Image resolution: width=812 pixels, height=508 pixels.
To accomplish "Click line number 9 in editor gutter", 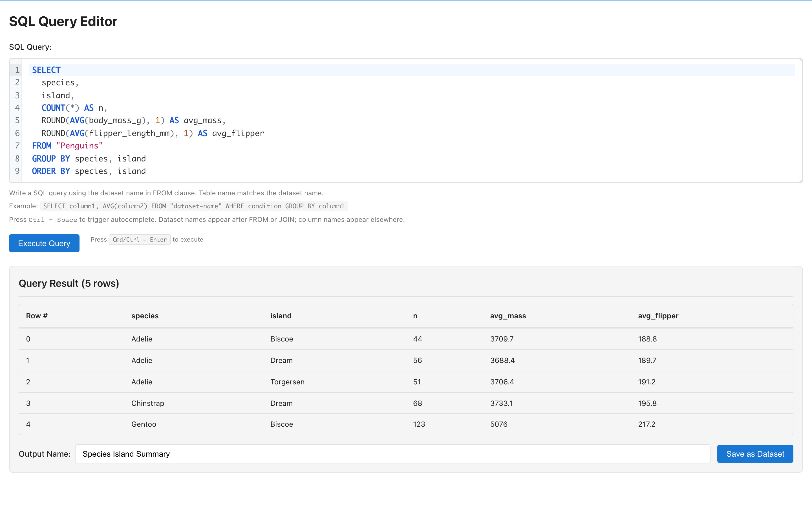I will pos(17,171).
